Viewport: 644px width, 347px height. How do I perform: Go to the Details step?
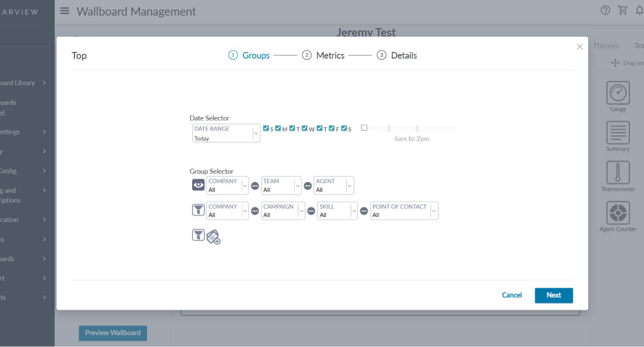point(397,55)
